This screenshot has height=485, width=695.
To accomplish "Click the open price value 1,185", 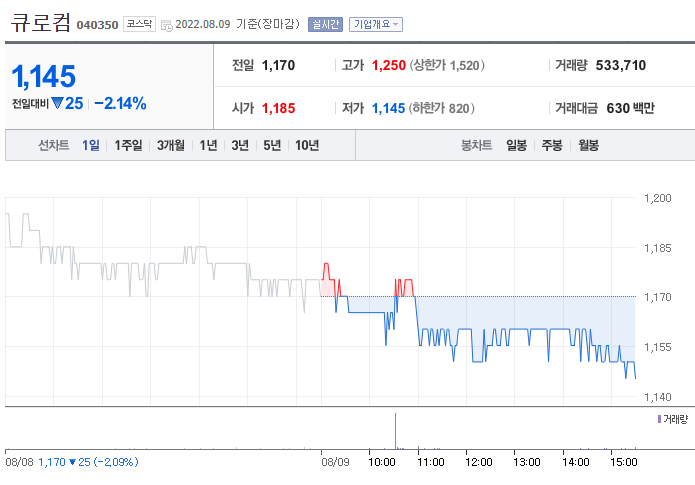I will click(x=278, y=108).
